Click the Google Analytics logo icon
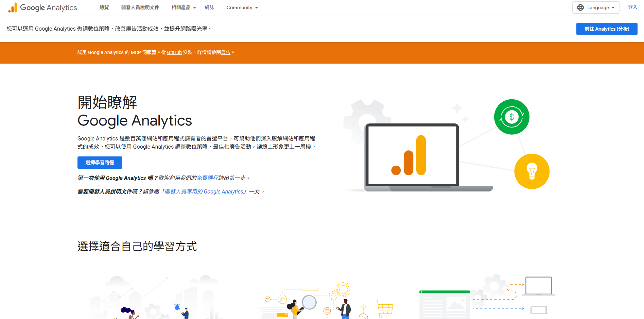 (x=13, y=7)
